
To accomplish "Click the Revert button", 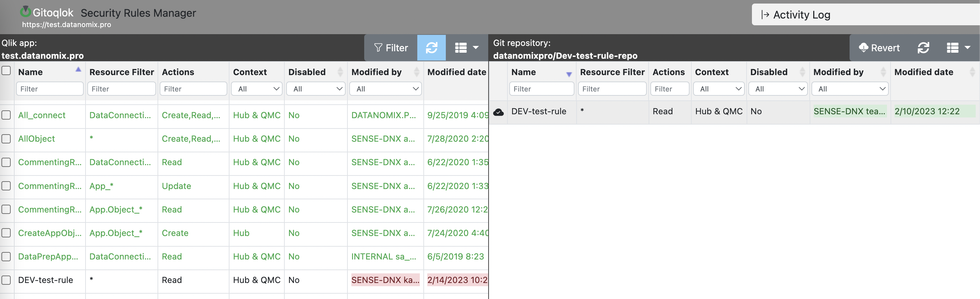I will click(x=879, y=48).
